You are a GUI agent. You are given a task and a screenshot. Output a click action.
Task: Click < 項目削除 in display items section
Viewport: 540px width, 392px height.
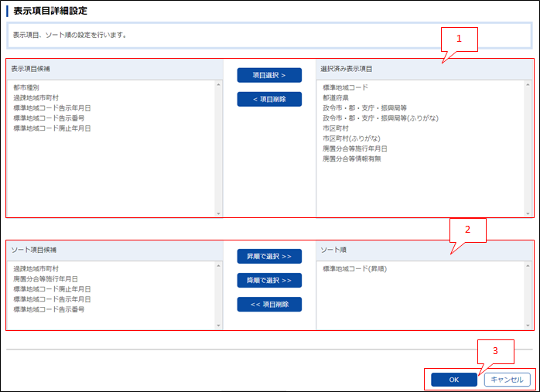click(x=269, y=99)
